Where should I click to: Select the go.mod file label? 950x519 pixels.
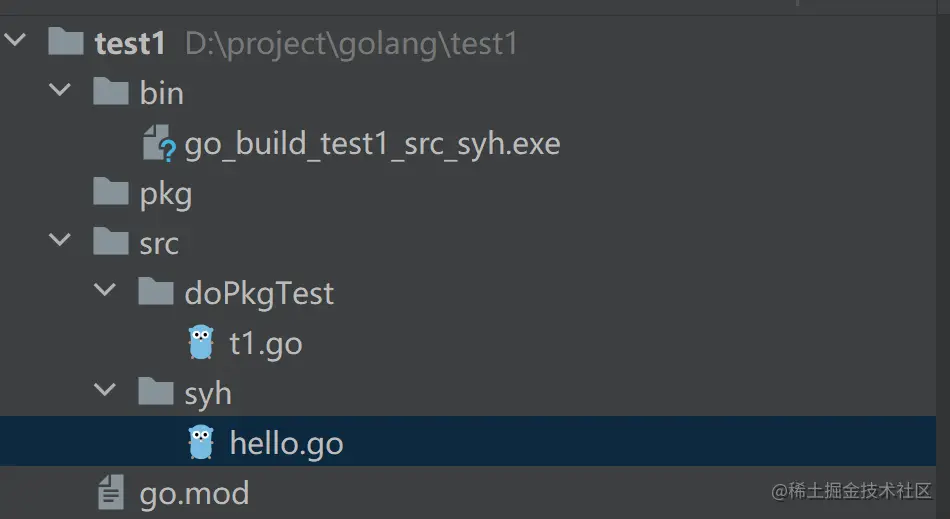(194, 494)
